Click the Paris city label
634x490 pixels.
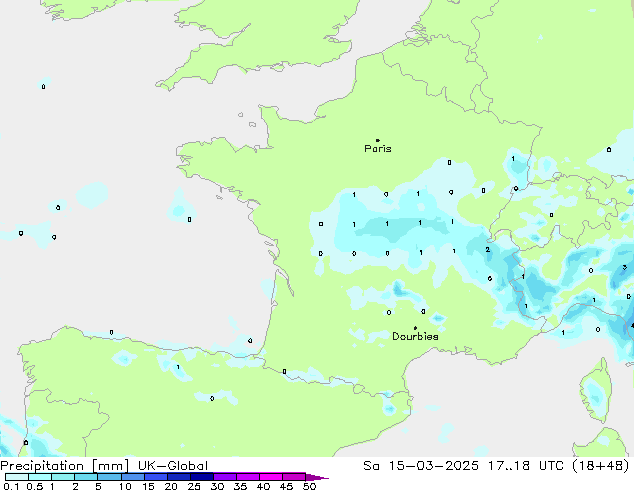click(x=378, y=149)
